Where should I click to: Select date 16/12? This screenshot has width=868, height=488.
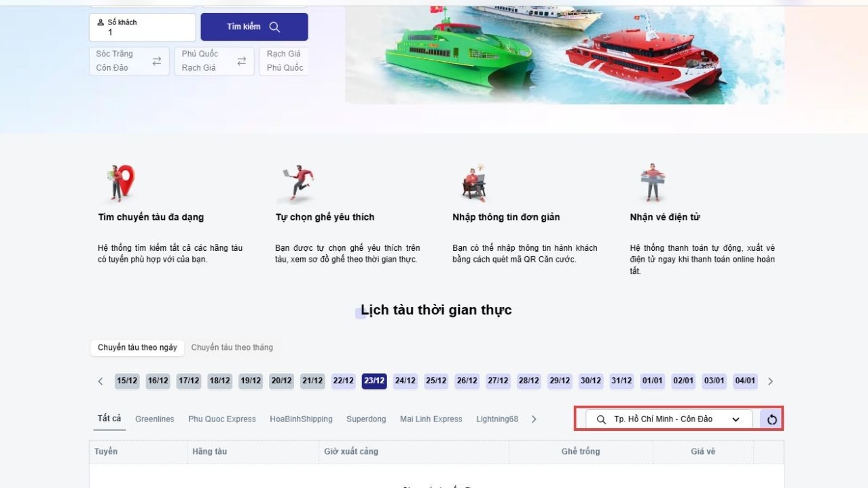158,381
